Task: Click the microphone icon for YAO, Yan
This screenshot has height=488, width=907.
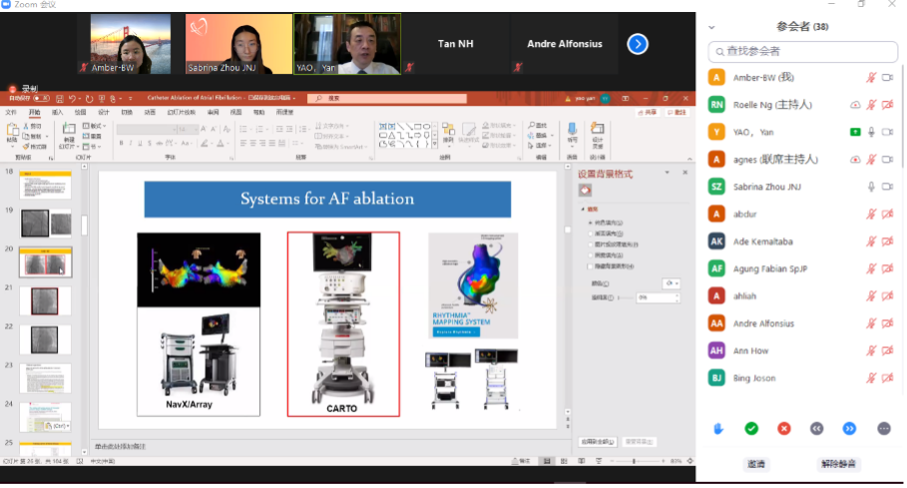Action: coord(871,132)
